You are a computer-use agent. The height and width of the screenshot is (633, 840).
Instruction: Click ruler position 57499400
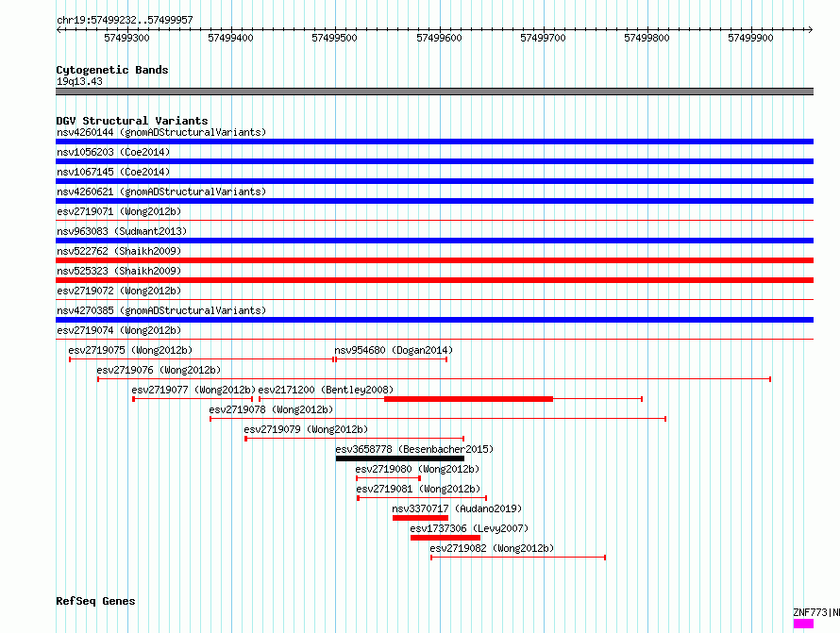(x=230, y=38)
